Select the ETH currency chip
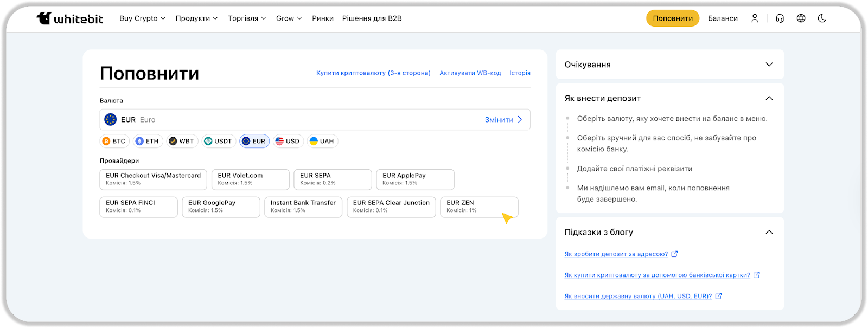Image resolution: width=868 pixels, height=328 pixels. click(147, 141)
